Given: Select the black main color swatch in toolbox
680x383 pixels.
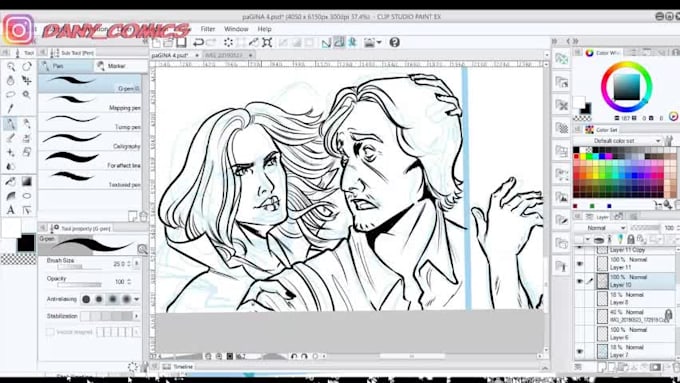Looking at the screenshot, I should tap(26, 243).
